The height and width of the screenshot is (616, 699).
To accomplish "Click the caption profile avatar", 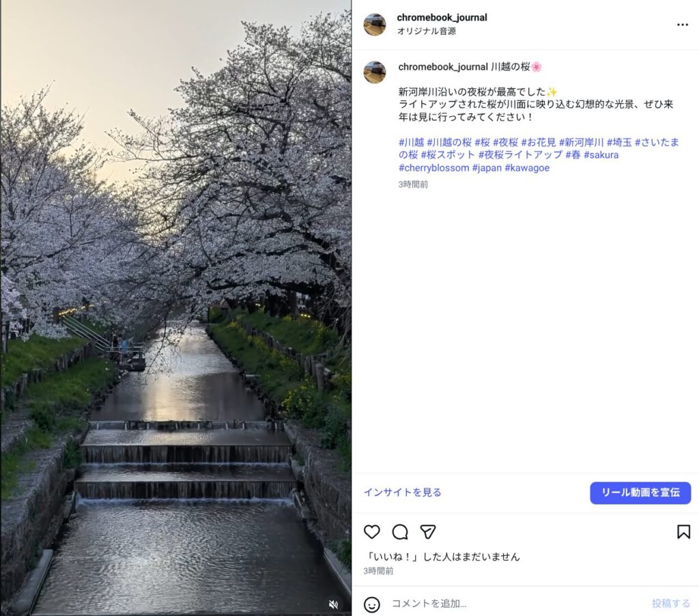I will (x=375, y=72).
